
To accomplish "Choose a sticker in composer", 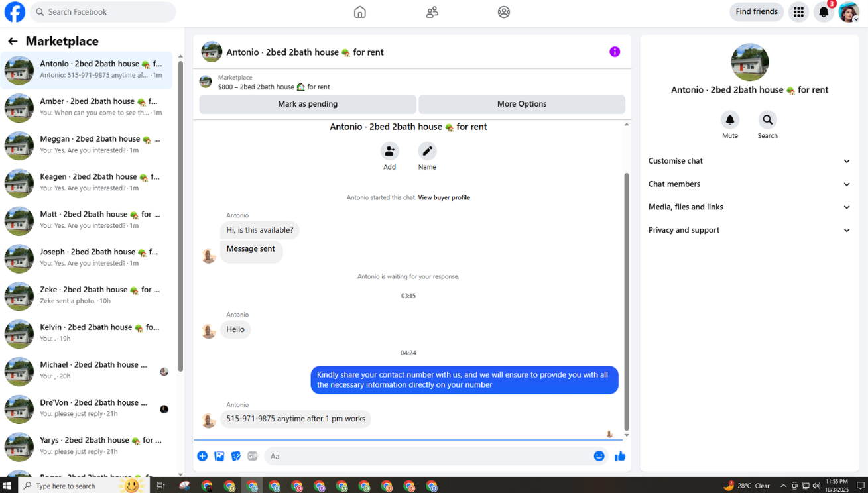I will (x=236, y=456).
